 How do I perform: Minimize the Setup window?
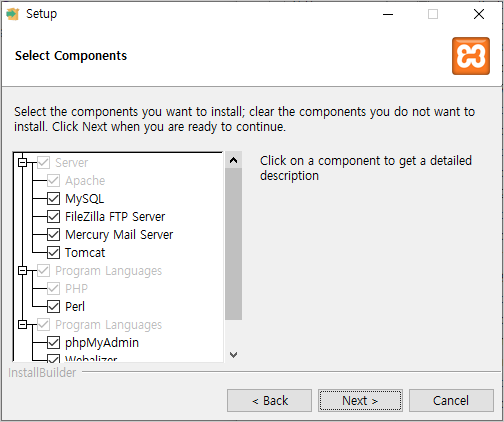[388, 14]
